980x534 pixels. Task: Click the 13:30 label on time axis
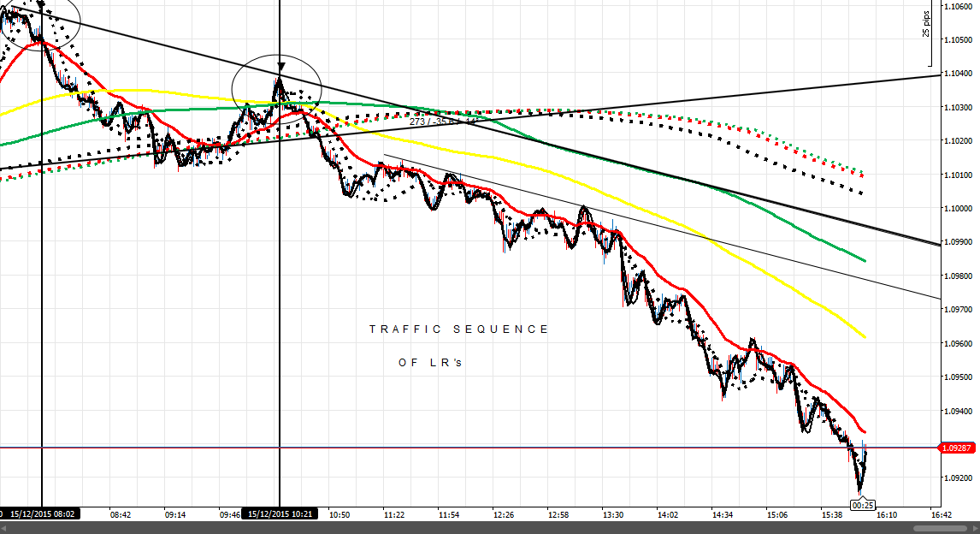pyautogui.click(x=612, y=515)
